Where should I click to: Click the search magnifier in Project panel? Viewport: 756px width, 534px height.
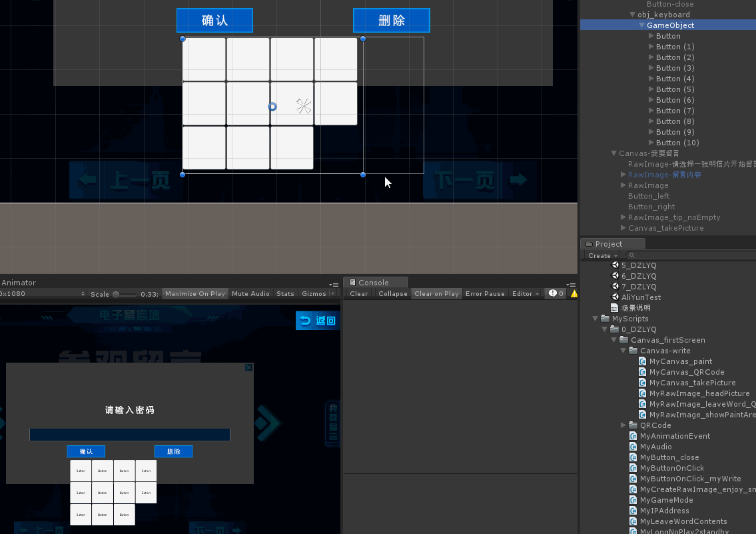pos(631,255)
